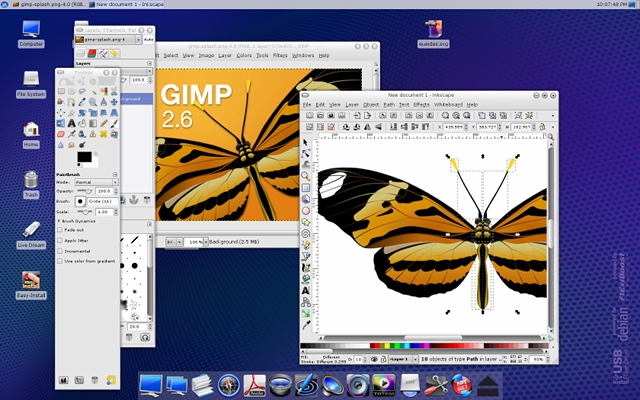
Task: Launch Adobe Reader from the dock
Action: (x=254, y=386)
